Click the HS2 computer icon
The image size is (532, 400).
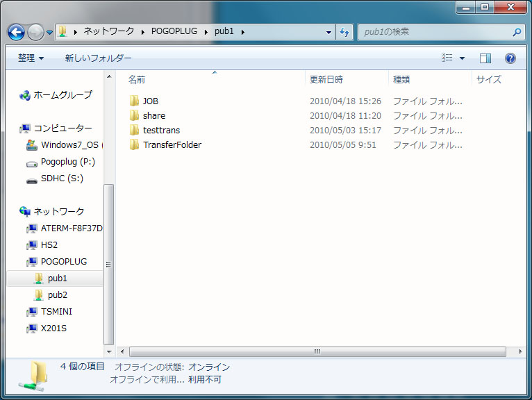pyautogui.click(x=32, y=245)
